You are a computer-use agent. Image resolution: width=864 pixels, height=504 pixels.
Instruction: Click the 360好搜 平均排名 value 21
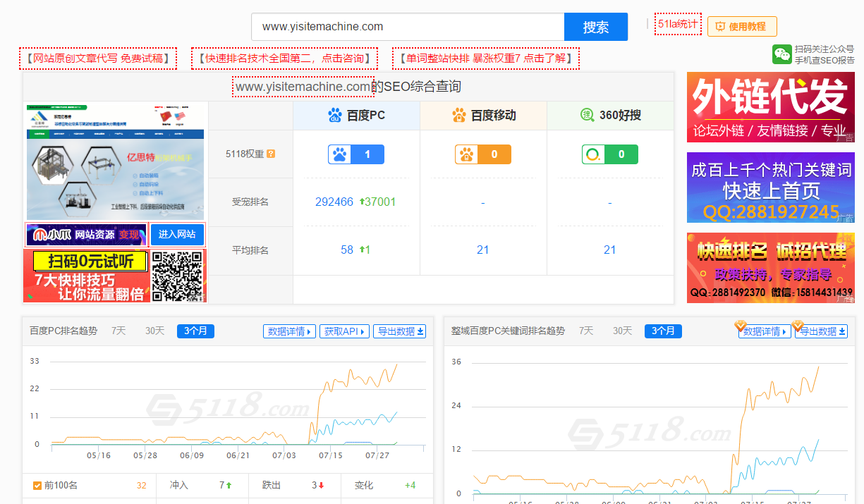coord(610,250)
